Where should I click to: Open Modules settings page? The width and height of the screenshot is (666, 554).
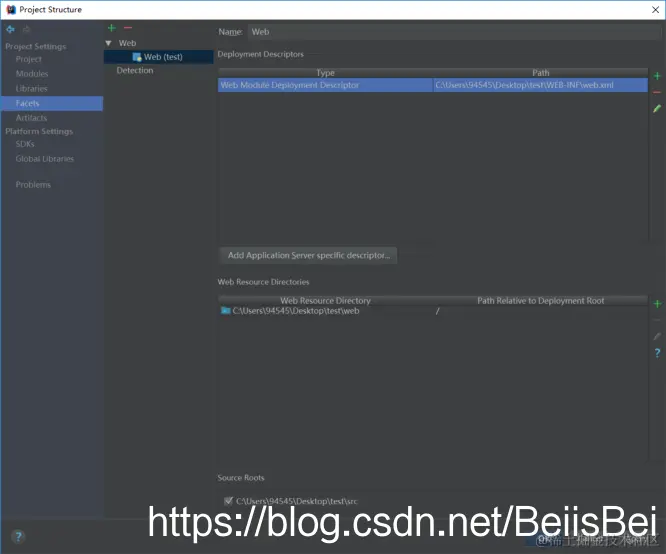coord(32,73)
